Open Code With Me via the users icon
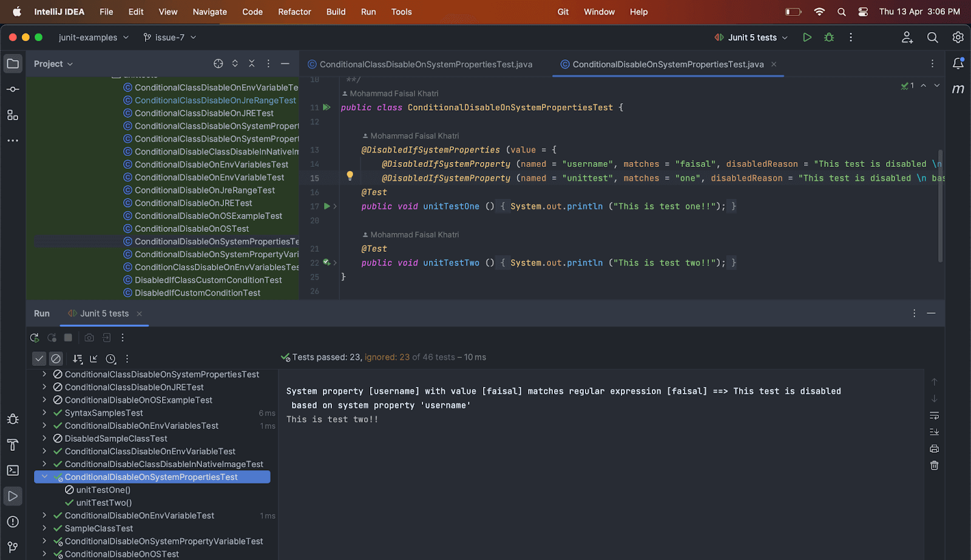The image size is (971, 560). 907,37
